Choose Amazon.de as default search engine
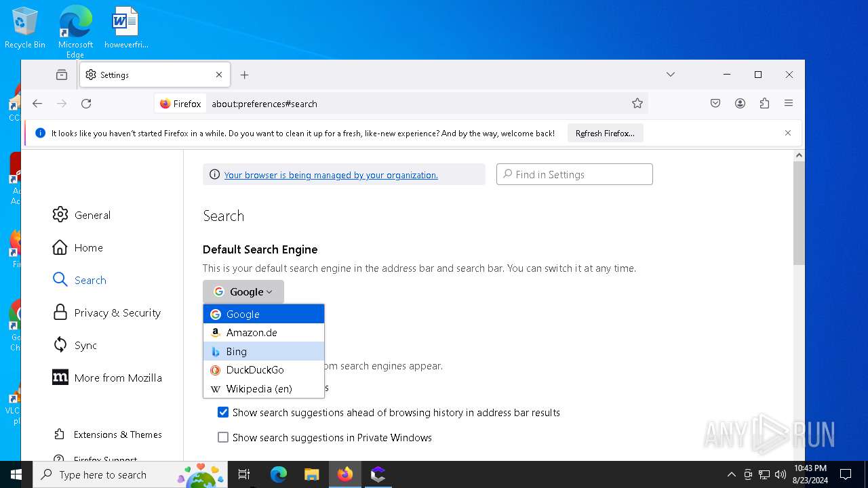The height and width of the screenshot is (488, 868). [x=264, y=332]
